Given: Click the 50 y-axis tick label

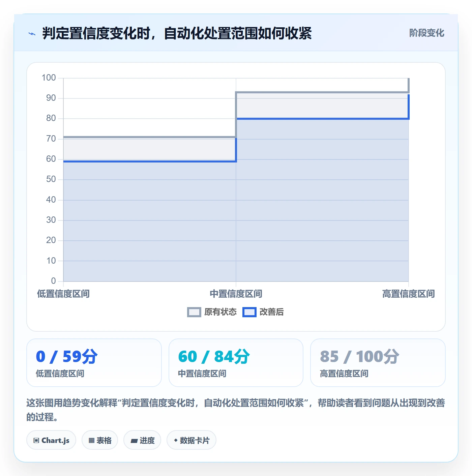Looking at the screenshot, I should pos(51,179).
